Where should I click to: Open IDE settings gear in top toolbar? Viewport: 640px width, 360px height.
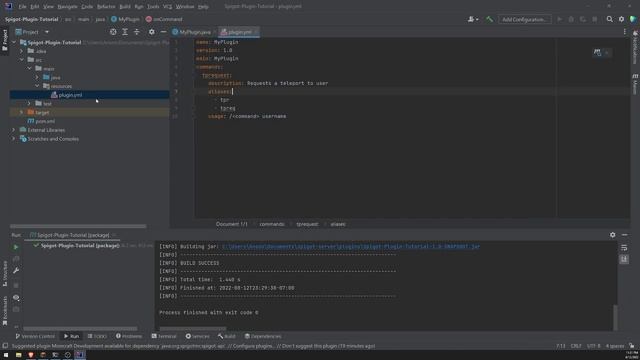621,19
